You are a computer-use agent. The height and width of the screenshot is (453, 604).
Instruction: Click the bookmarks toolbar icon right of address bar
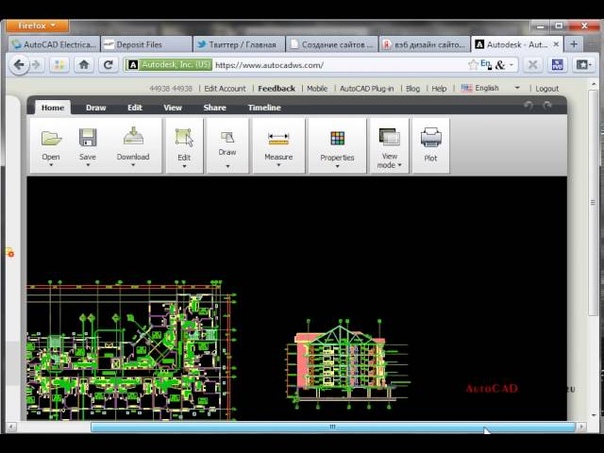(584, 65)
